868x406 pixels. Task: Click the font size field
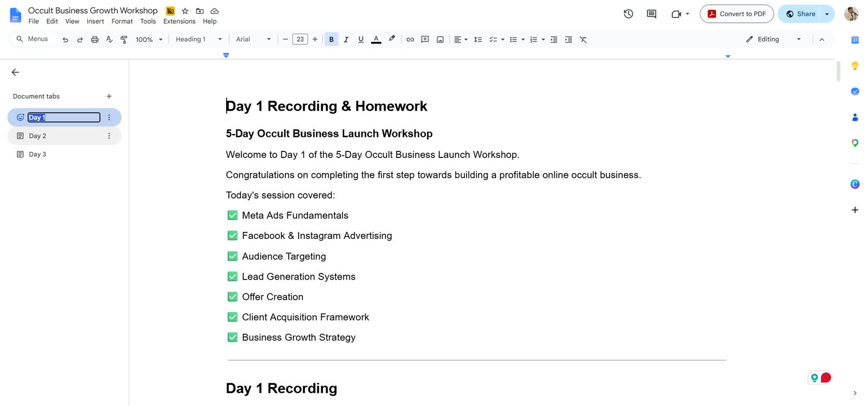300,40
